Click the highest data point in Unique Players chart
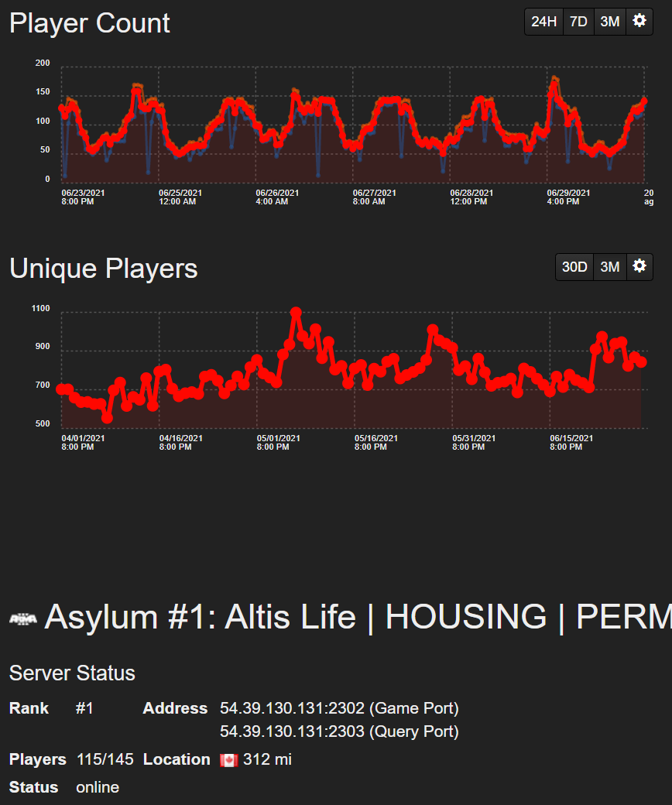672x805 pixels. [296, 312]
